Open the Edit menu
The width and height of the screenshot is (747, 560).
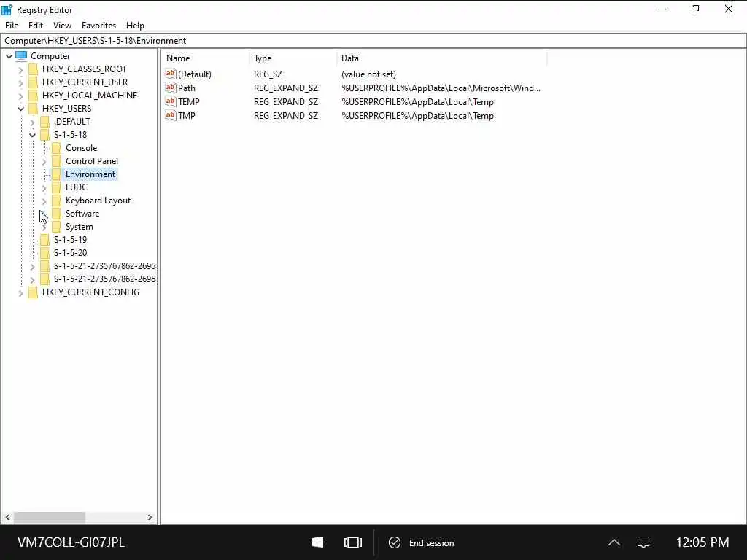[35, 26]
